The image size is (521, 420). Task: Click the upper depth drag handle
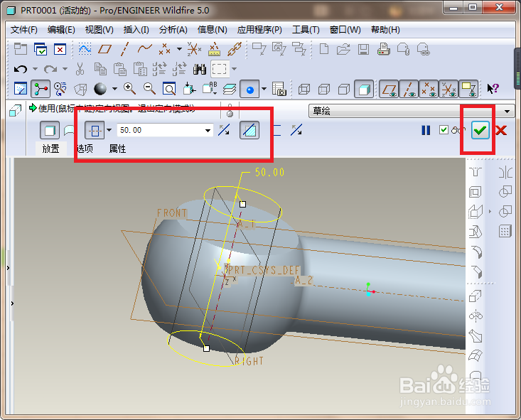point(243,204)
